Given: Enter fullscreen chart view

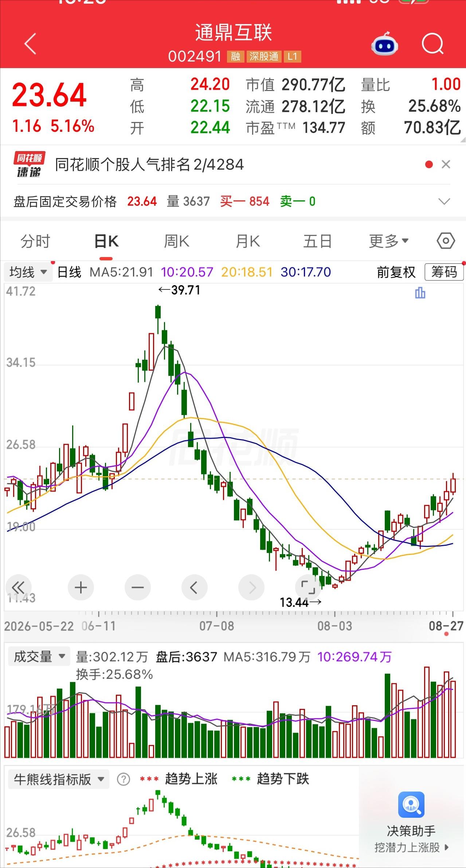Looking at the screenshot, I should tap(308, 587).
